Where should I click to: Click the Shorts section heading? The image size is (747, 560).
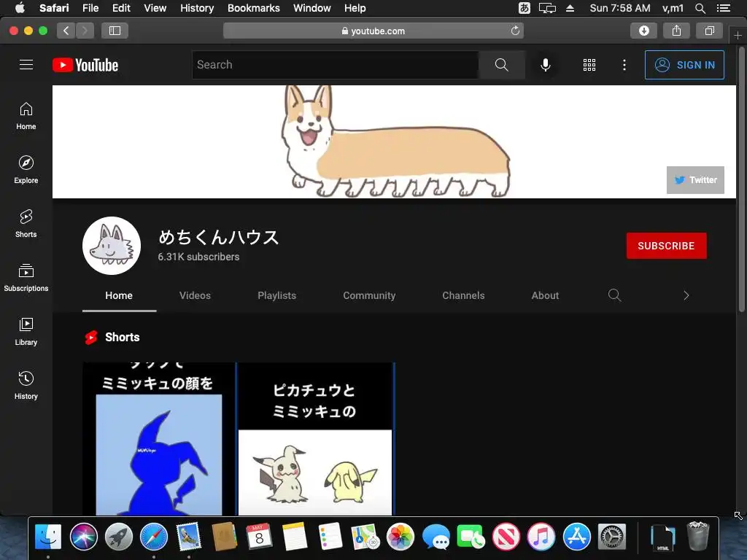[x=123, y=337]
